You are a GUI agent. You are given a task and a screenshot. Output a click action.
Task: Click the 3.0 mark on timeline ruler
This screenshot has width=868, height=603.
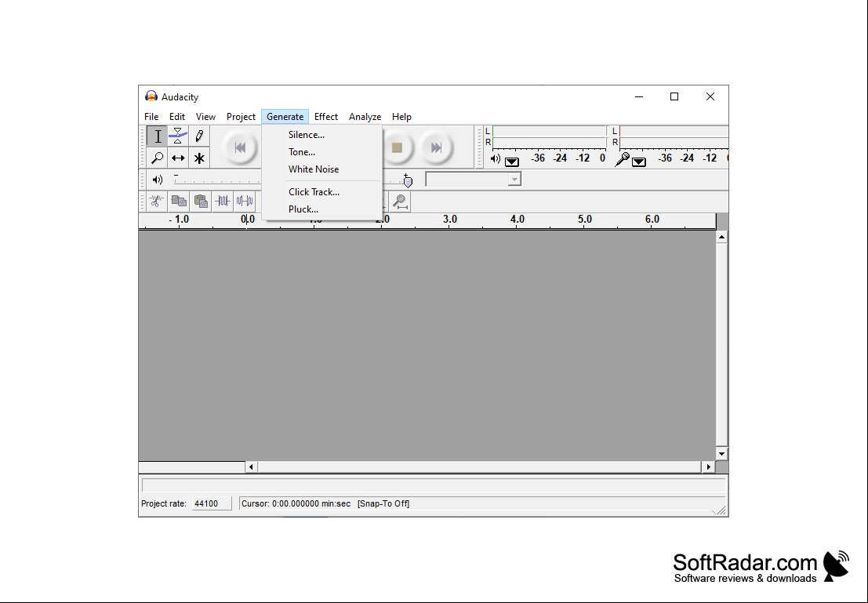(x=450, y=220)
